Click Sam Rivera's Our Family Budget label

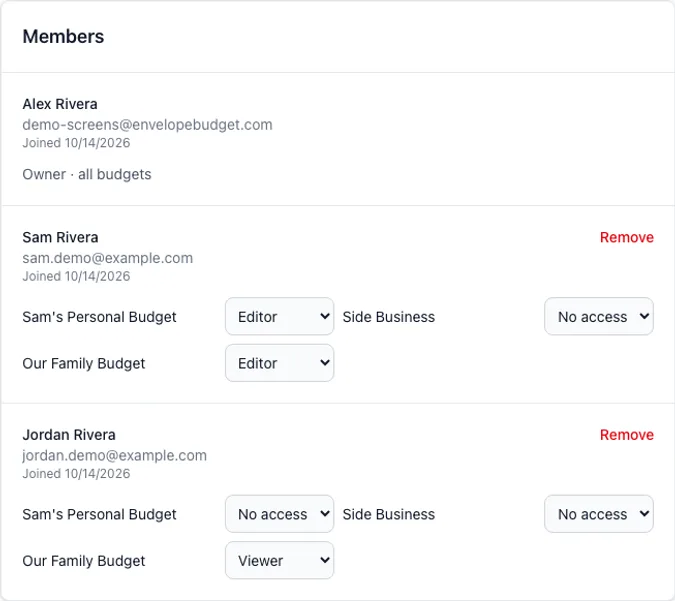pos(84,363)
